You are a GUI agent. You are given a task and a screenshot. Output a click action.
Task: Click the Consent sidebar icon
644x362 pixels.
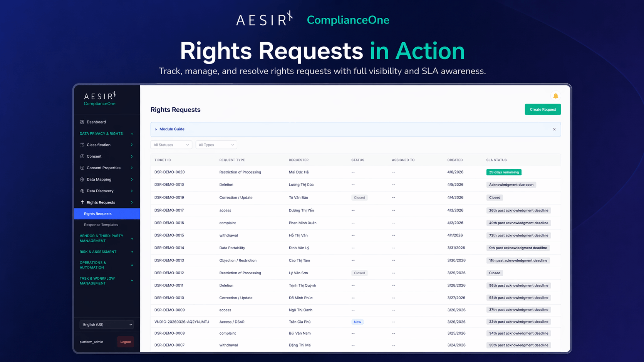pos(82,157)
